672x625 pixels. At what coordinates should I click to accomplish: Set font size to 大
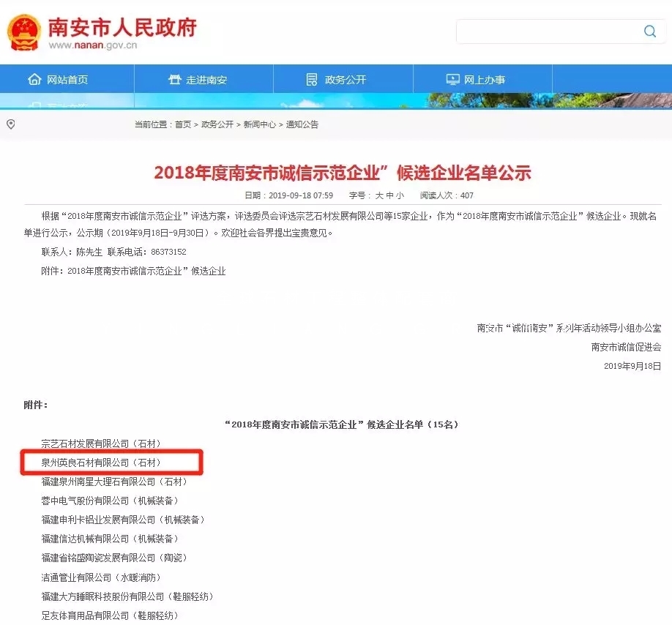click(379, 195)
